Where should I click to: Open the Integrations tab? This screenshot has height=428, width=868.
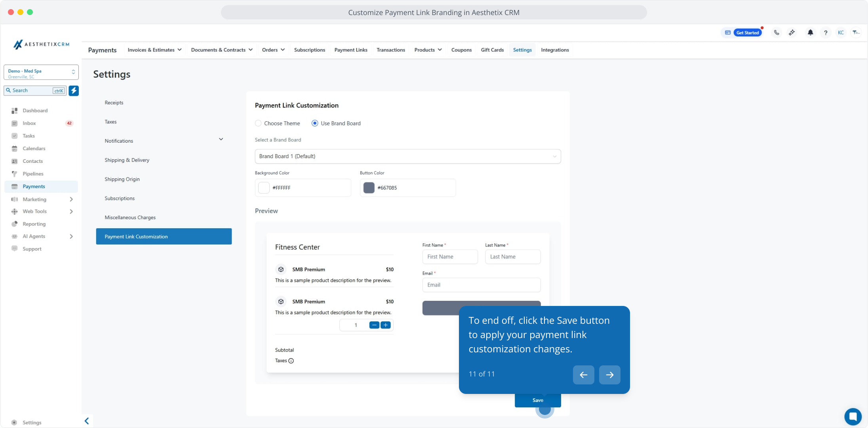[555, 50]
